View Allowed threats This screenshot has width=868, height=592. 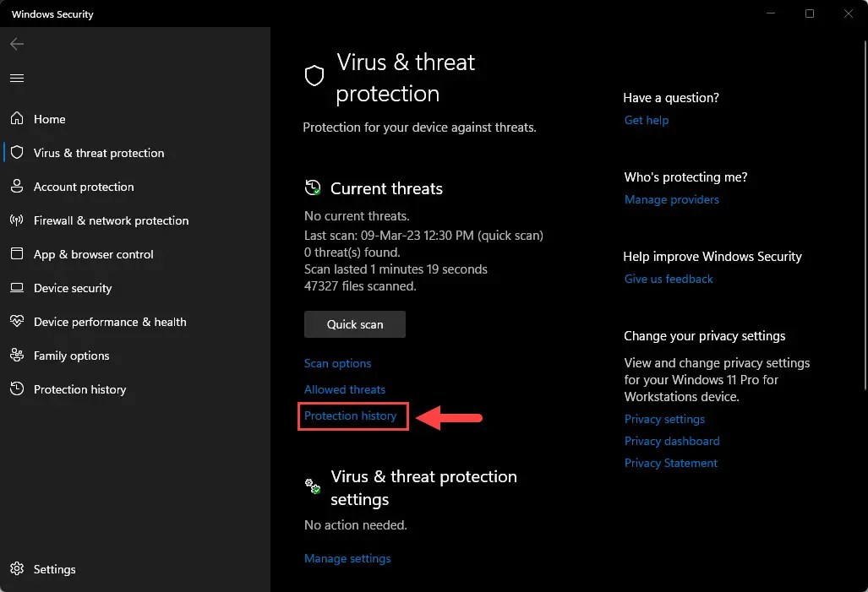pos(345,389)
